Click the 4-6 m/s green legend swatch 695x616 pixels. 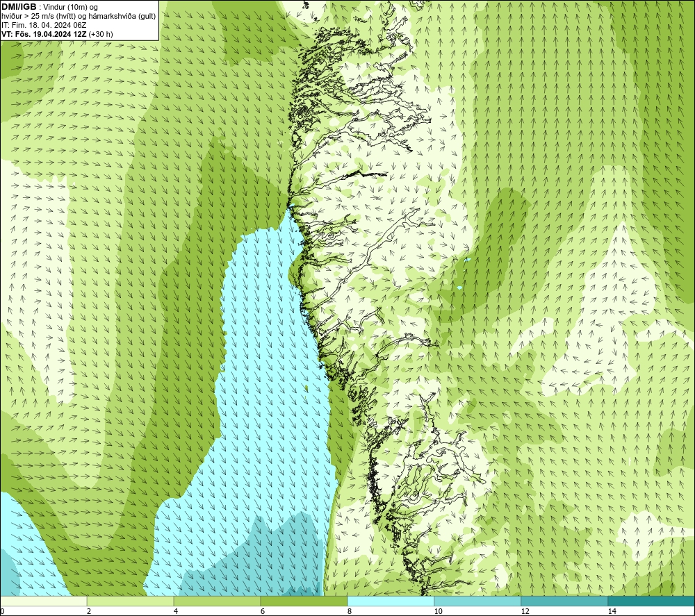pos(217,601)
